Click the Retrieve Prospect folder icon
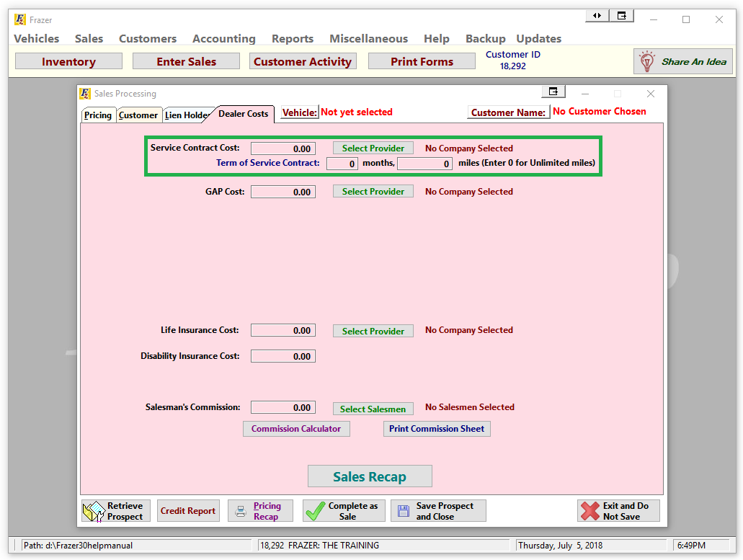 94,511
